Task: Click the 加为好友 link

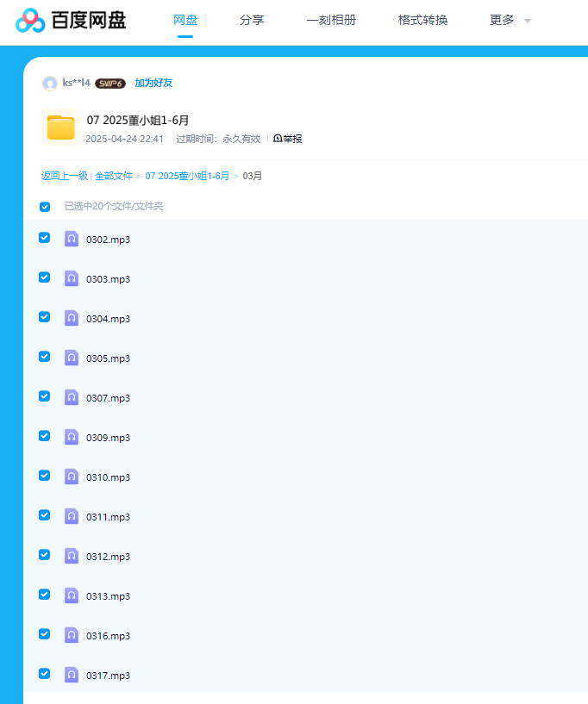Action: pos(153,84)
